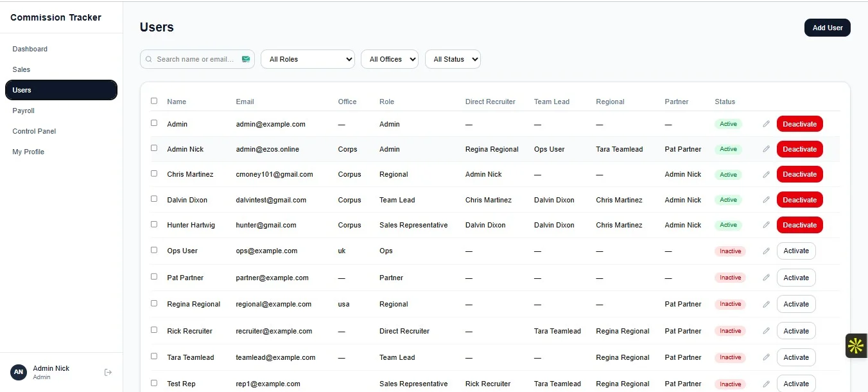Click email hunter@gmail.com
The height and width of the screenshot is (392, 868).
[x=266, y=225]
